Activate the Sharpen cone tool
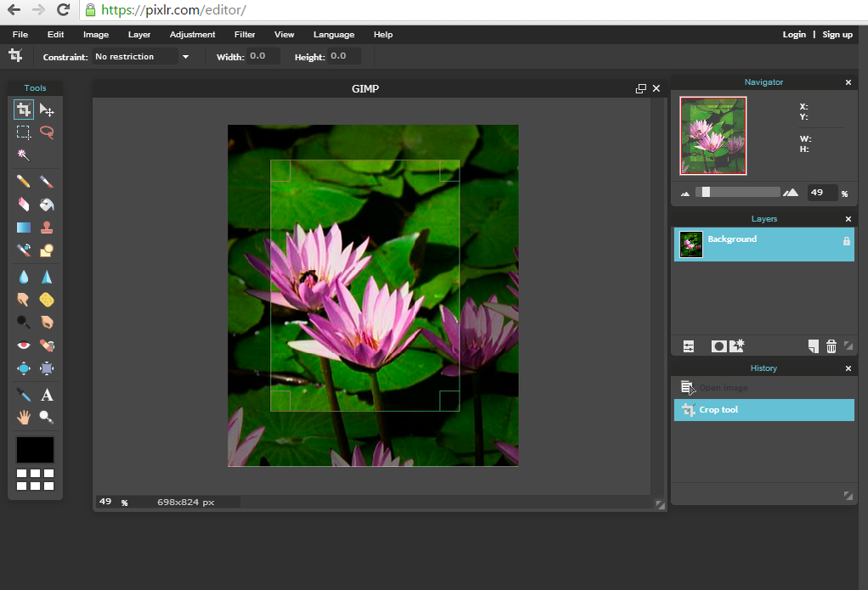 (47, 277)
